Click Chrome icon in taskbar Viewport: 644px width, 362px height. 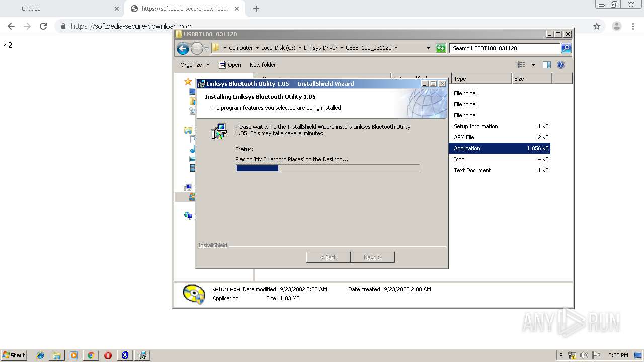pos(91,355)
